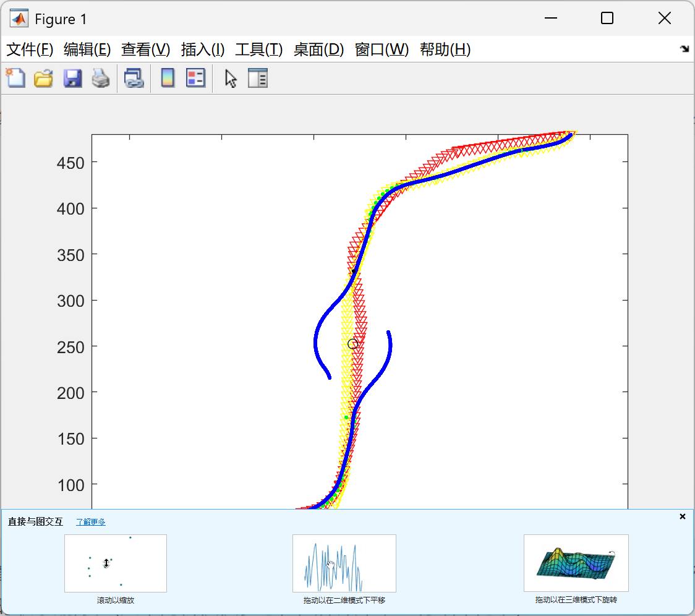Click the y-axis label 100
Viewport: 695px width, 616px height.
(x=70, y=485)
